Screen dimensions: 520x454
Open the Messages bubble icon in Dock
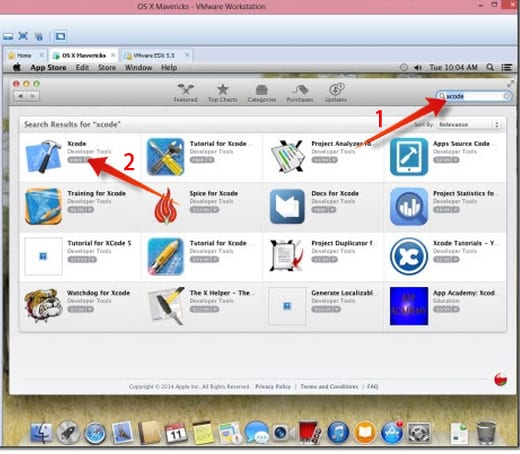[256, 433]
